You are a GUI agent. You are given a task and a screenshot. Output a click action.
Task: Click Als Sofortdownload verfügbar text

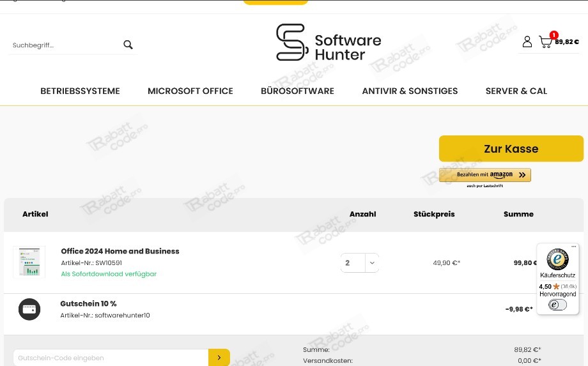tap(109, 274)
